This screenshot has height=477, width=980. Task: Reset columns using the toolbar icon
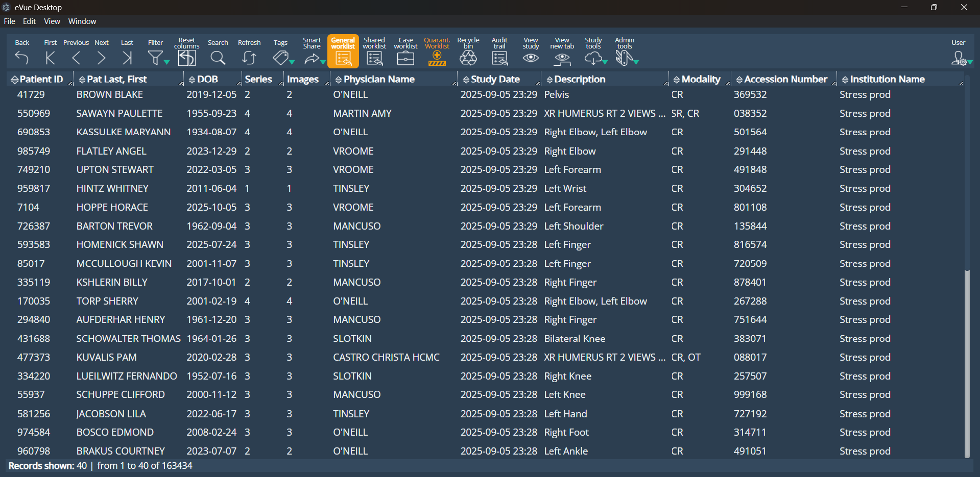[x=186, y=58]
